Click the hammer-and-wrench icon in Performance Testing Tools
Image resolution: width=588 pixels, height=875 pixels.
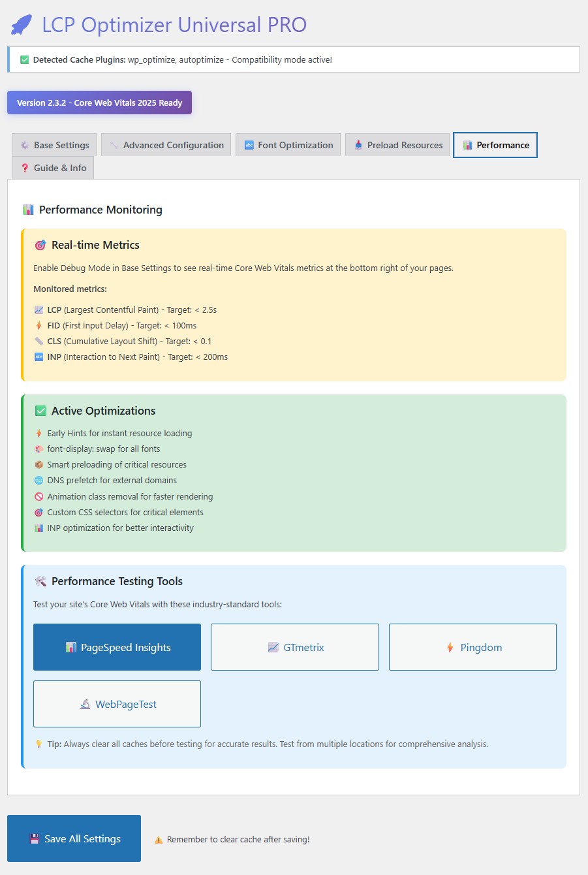click(x=41, y=581)
